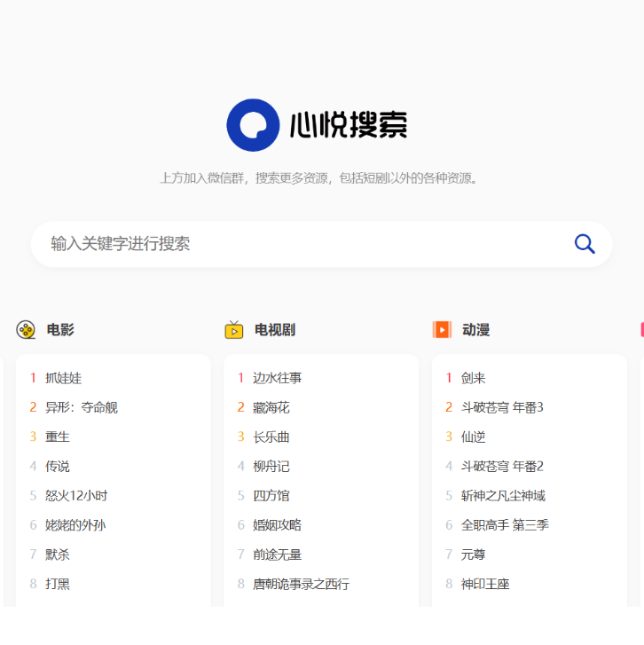Open the 电影 category heading
Screen dimensions: 644x645
point(60,330)
